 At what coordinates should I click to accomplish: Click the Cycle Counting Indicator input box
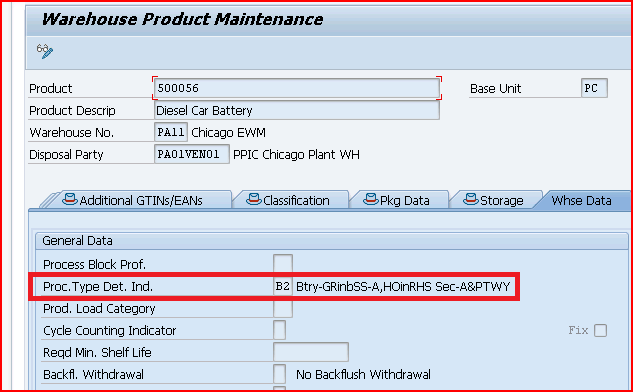coord(279,330)
